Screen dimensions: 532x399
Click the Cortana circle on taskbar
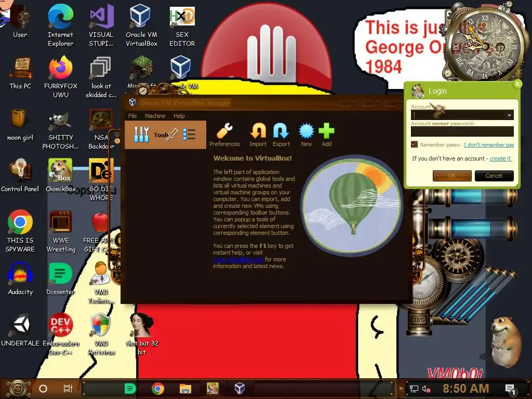point(43,389)
